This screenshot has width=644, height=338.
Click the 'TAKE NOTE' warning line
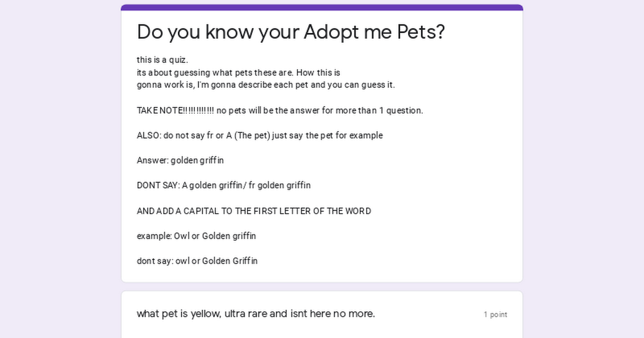(280, 111)
